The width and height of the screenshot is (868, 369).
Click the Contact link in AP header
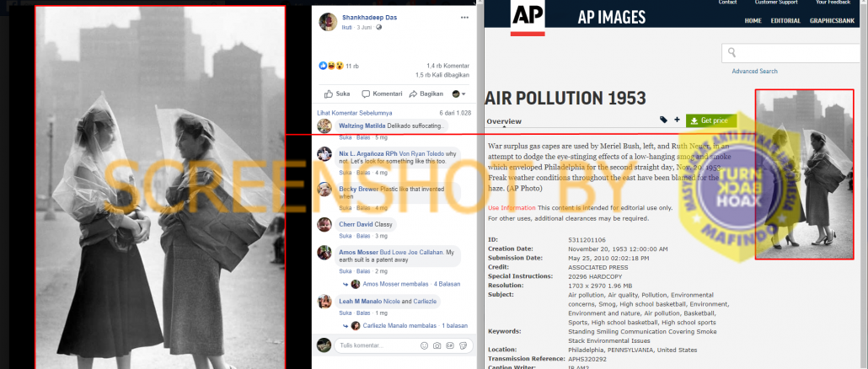727,3
